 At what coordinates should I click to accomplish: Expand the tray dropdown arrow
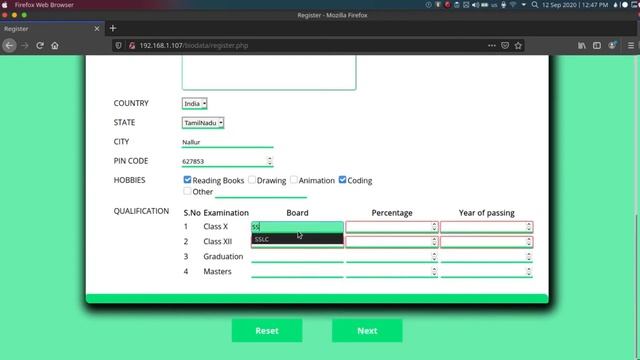pyautogui.click(x=524, y=5)
